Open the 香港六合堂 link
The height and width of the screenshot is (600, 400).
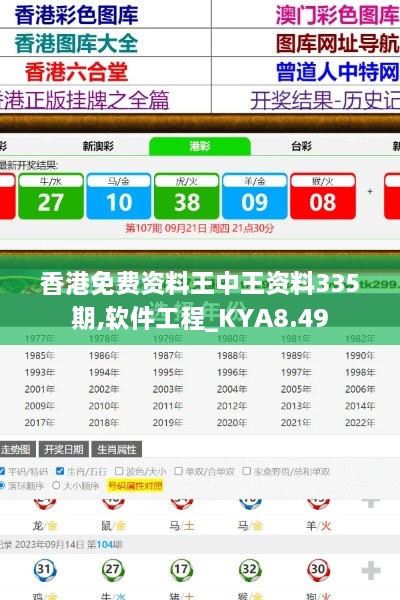[76, 72]
